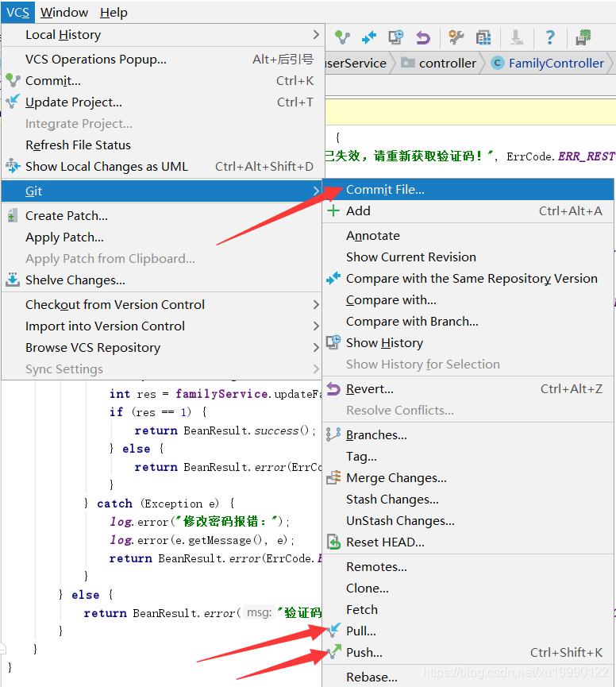This screenshot has height=687, width=616.
Task: Click the msg: parameter hint
Action: (x=260, y=612)
